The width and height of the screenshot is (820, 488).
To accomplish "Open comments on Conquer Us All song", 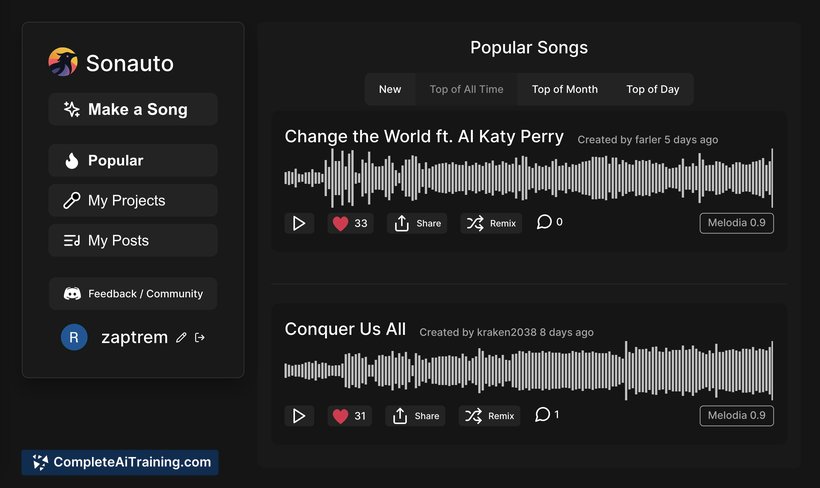I will point(548,414).
